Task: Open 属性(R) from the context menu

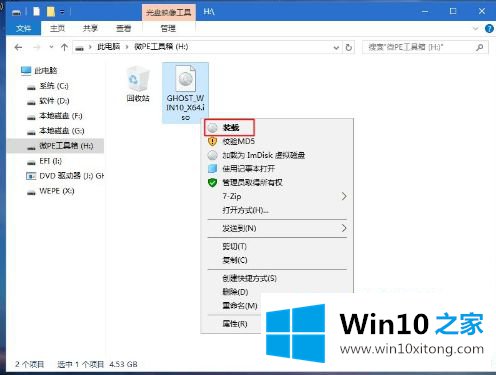Action: pos(235,323)
